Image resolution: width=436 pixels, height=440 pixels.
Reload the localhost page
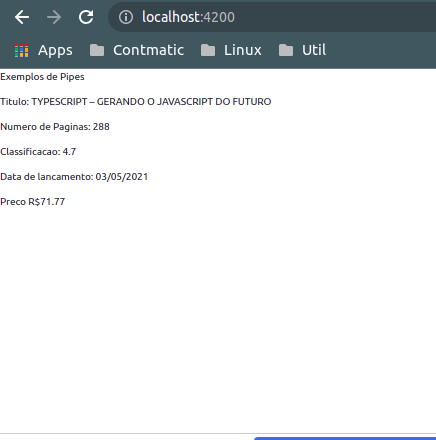click(86, 17)
